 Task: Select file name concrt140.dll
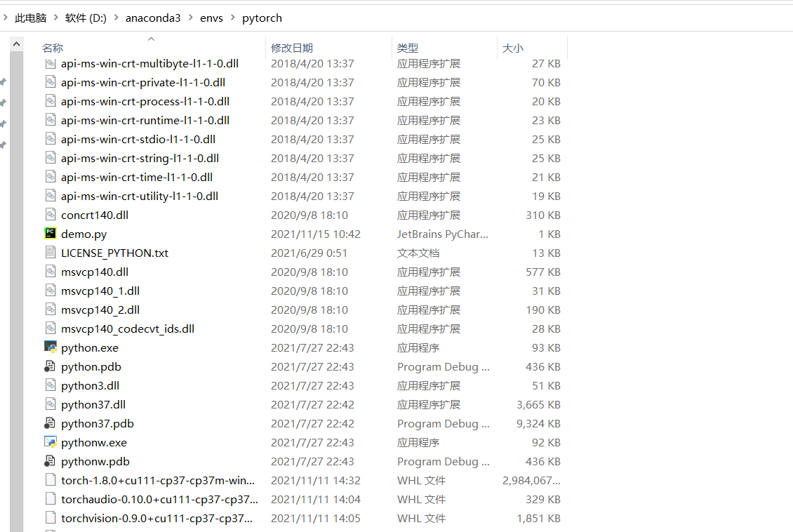95,215
